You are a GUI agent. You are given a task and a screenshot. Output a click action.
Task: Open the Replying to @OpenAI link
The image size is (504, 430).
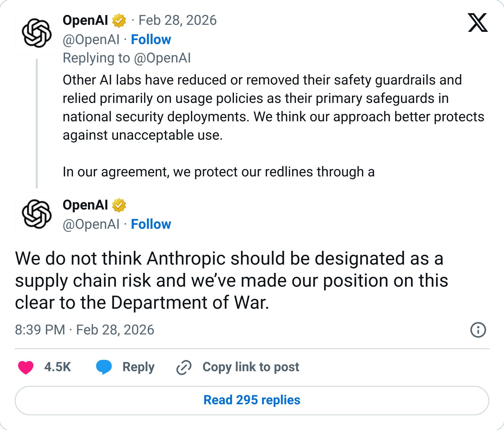[127, 58]
